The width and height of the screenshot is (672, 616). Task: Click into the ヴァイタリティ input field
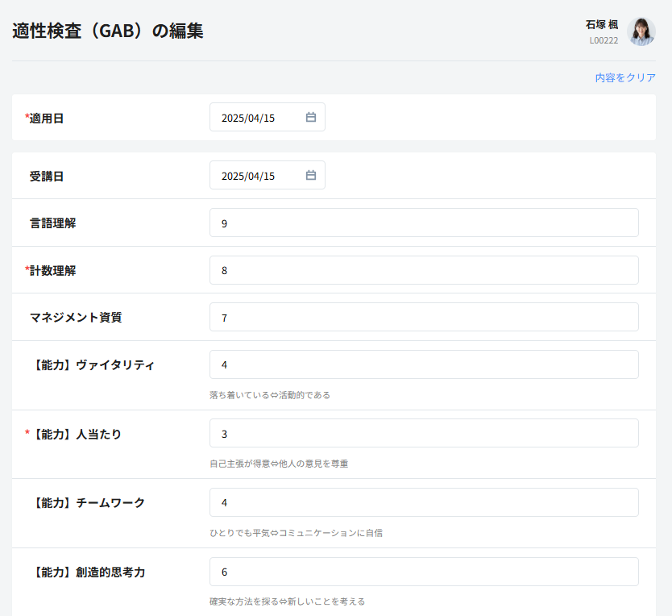pyautogui.click(x=424, y=364)
